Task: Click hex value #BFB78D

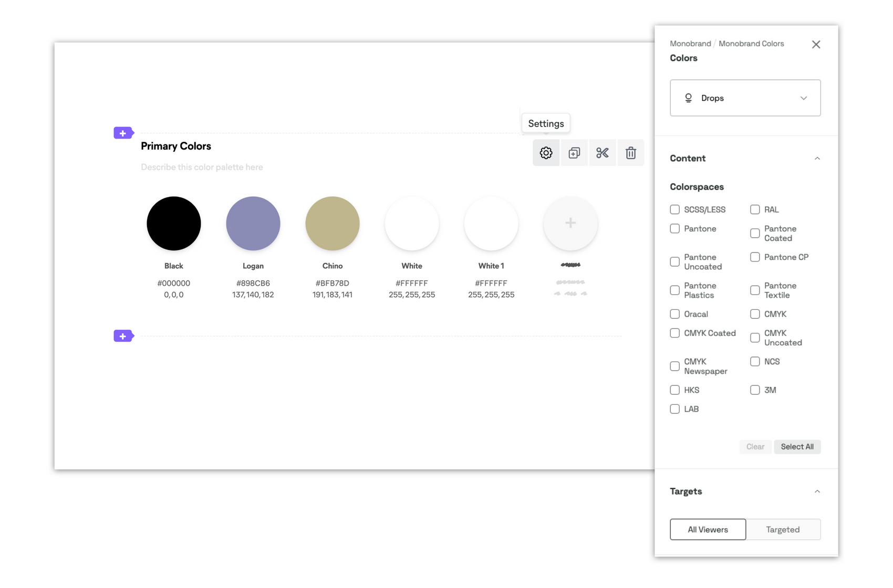Action: [333, 283]
